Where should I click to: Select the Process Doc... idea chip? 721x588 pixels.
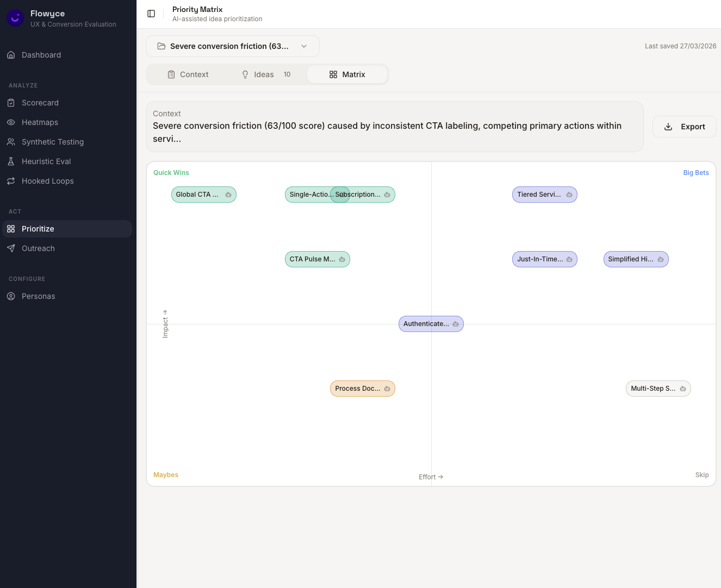coord(363,389)
